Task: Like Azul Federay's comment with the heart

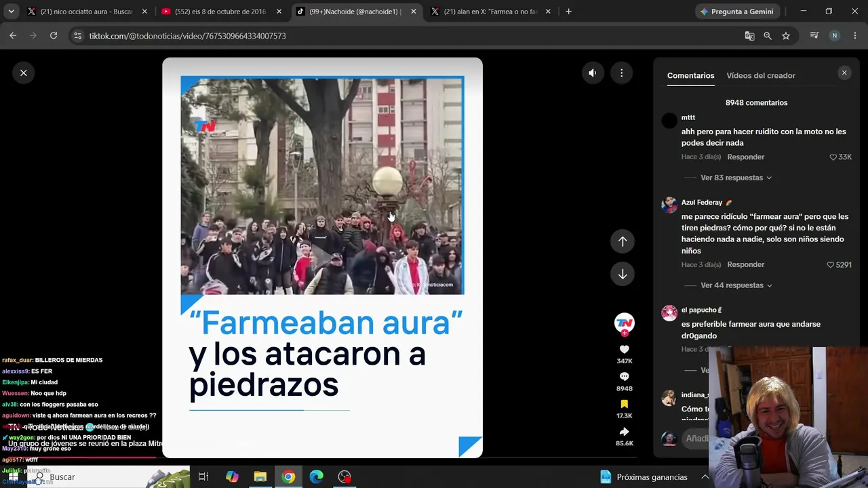Action: 831,265
